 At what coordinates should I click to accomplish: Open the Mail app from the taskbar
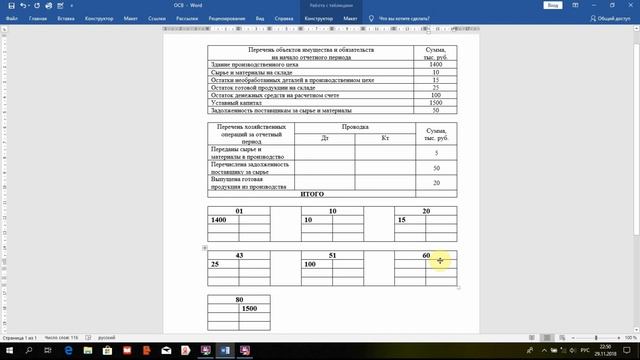pos(166,351)
